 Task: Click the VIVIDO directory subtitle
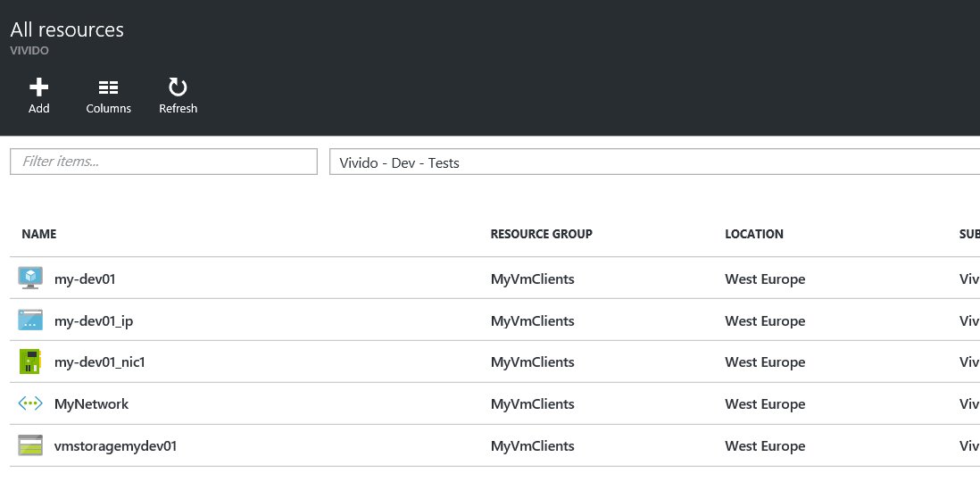[x=29, y=51]
